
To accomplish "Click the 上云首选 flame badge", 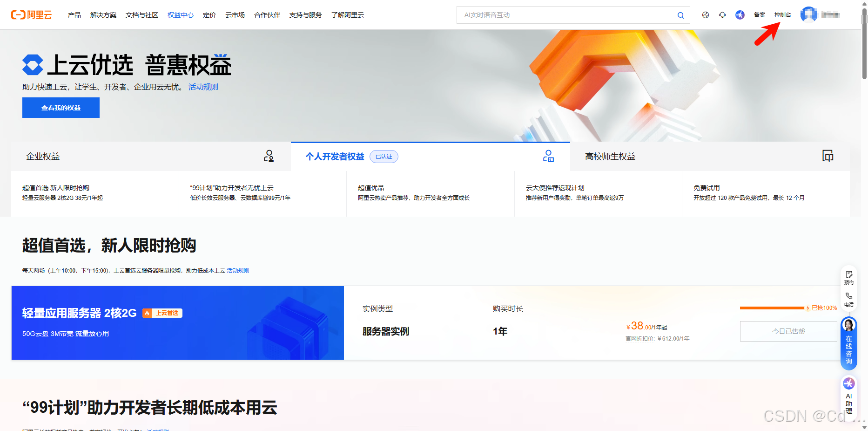I will (162, 313).
